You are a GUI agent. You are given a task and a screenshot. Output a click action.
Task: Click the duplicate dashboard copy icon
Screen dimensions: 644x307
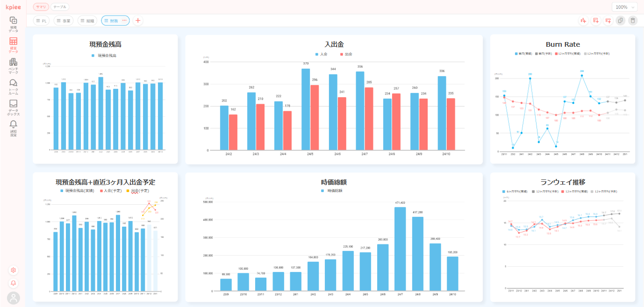tap(620, 21)
